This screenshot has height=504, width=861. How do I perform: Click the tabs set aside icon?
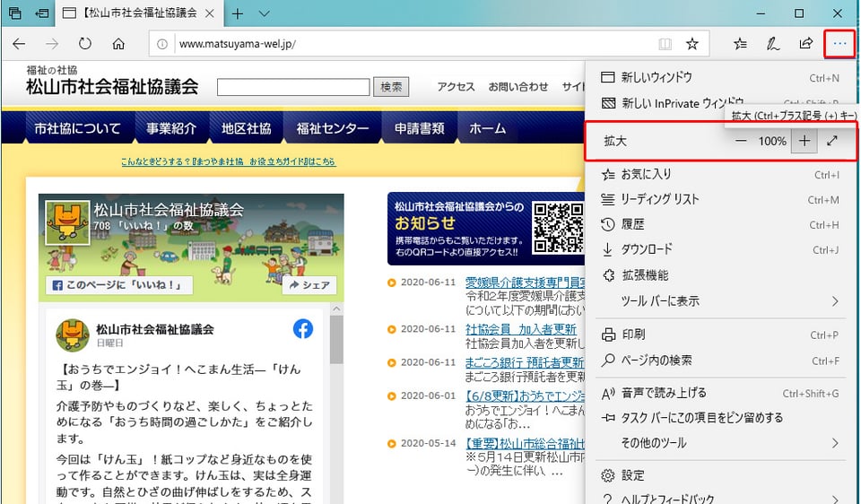click(15, 13)
